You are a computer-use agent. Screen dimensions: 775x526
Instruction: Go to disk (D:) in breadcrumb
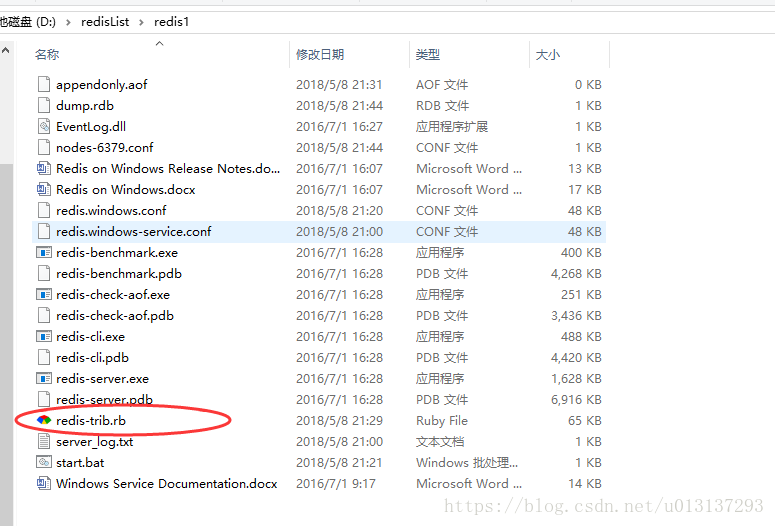click(x=28, y=22)
